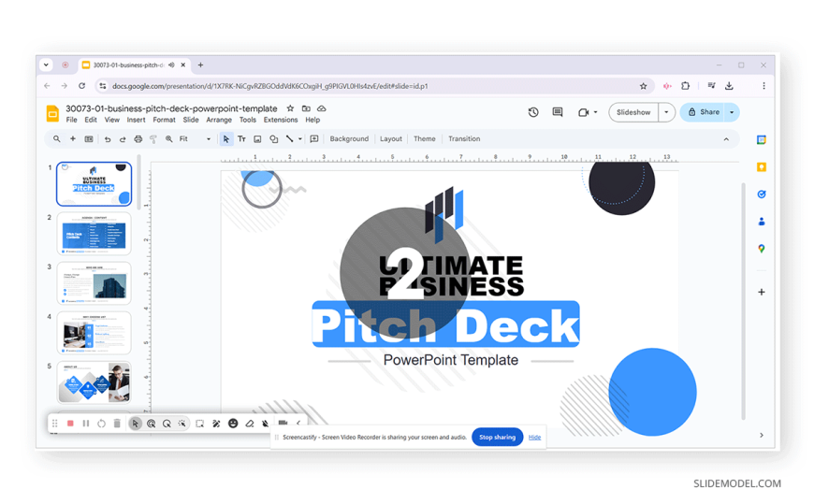Open the Slide menu
The height and width of the screenshot is (504, 814).
[x=191, y=120]
